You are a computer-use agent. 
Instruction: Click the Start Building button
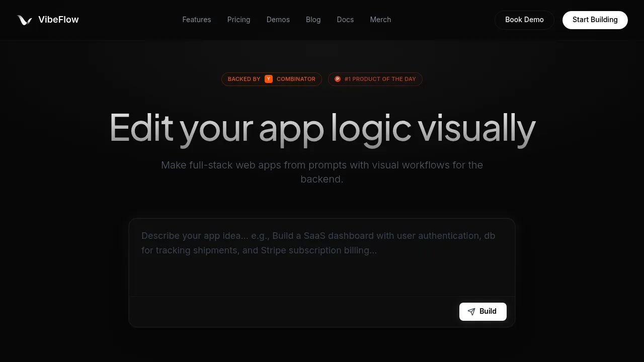pyautogui.click(x=595, y=20)
